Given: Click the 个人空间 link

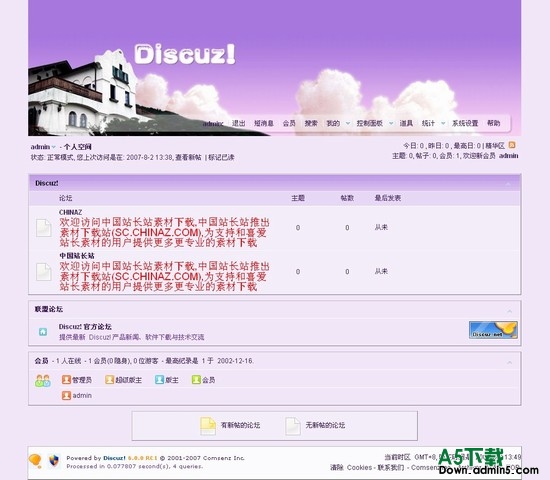Looking at the screenshot, I should pos(78,147).
